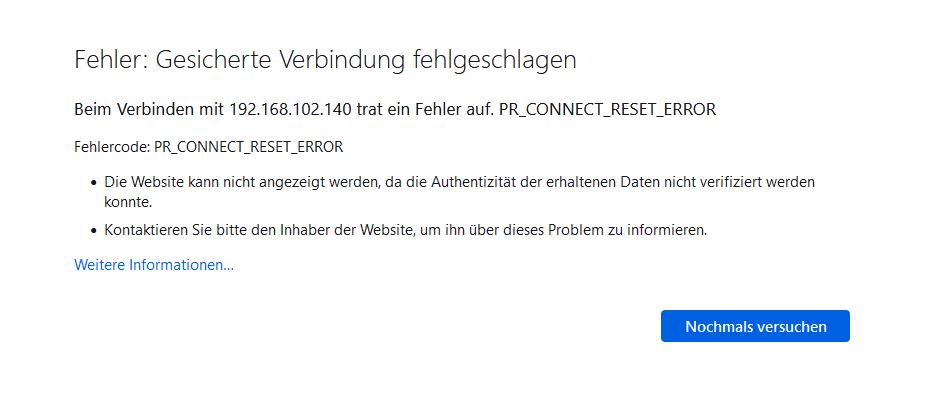Viewport: 951px width, 407px height.
Task: Click the word "Fehler:" in the heading
Action: [x=107, y=60]
